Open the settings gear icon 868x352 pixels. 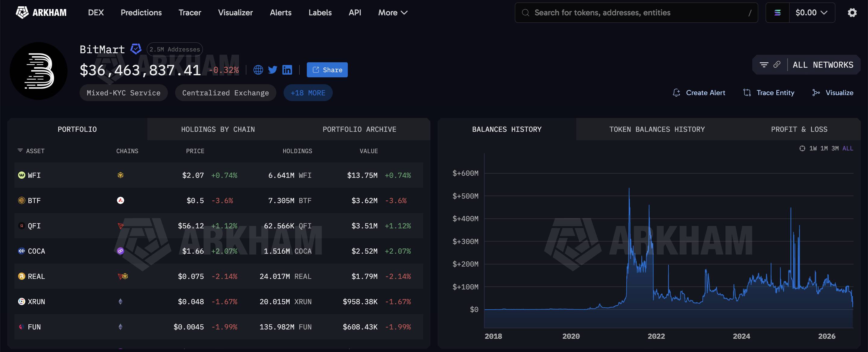point(852,13)
